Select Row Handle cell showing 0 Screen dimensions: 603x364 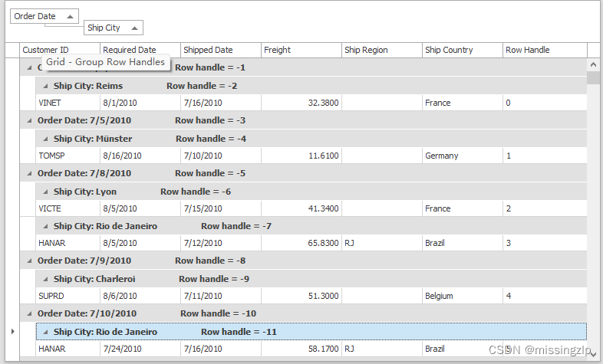545,103
